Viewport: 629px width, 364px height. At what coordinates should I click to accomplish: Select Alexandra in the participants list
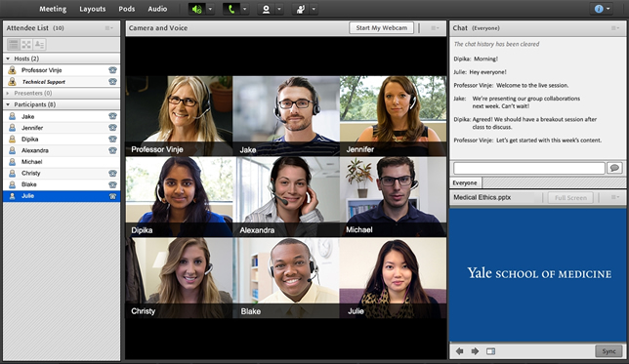pos(62,150)
